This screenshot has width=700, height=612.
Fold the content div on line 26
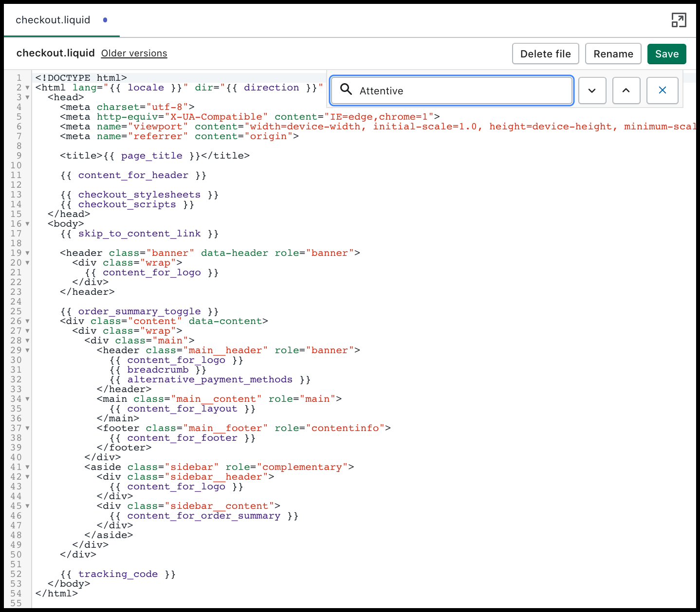(27, 321)
